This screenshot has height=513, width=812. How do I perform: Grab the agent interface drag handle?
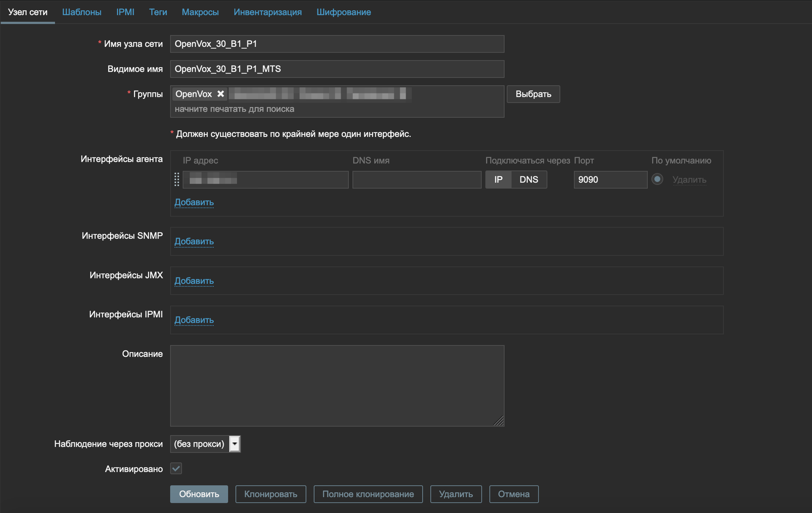point(176,179)
